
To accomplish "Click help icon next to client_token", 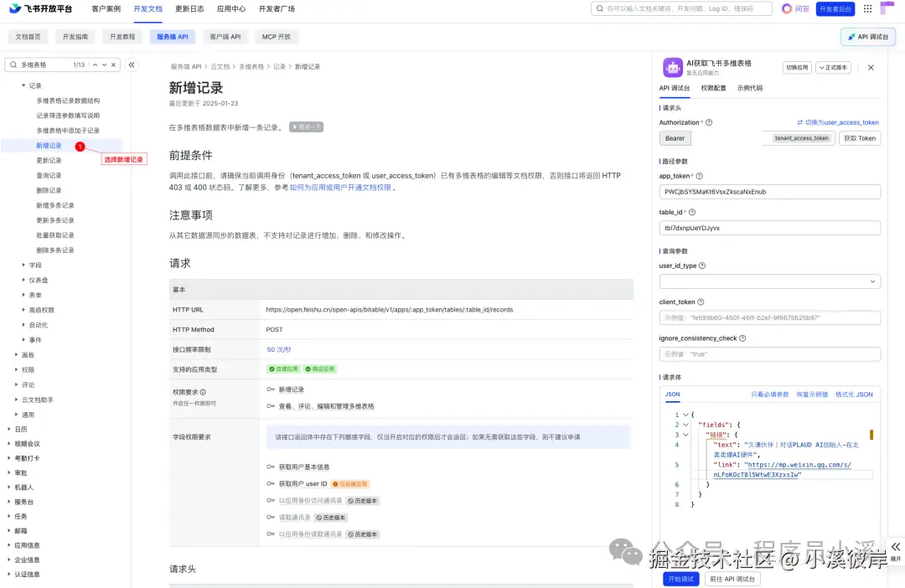I will [700, 302].
